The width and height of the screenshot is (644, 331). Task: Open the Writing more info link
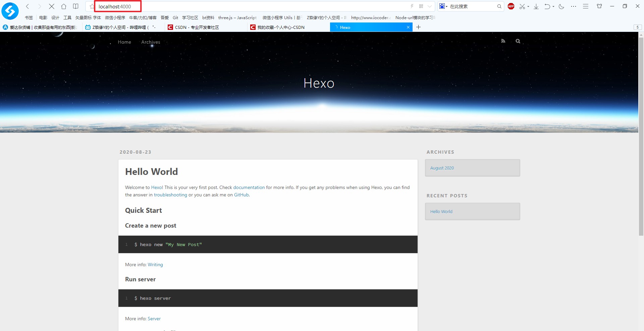click(155, 265)
